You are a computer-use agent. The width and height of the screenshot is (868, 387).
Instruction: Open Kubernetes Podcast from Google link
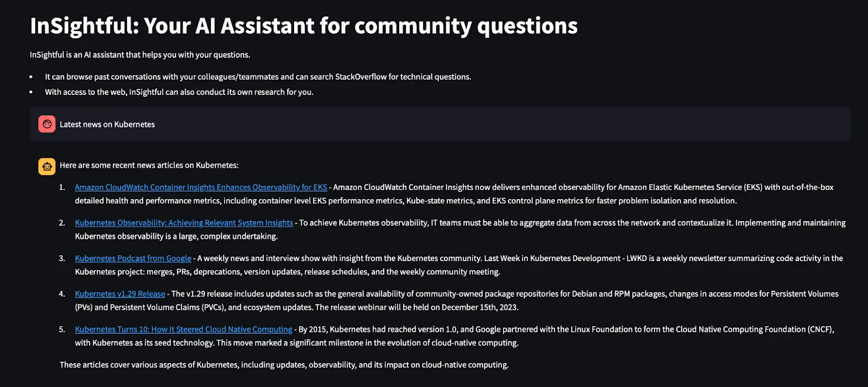[x=133, y=258]
